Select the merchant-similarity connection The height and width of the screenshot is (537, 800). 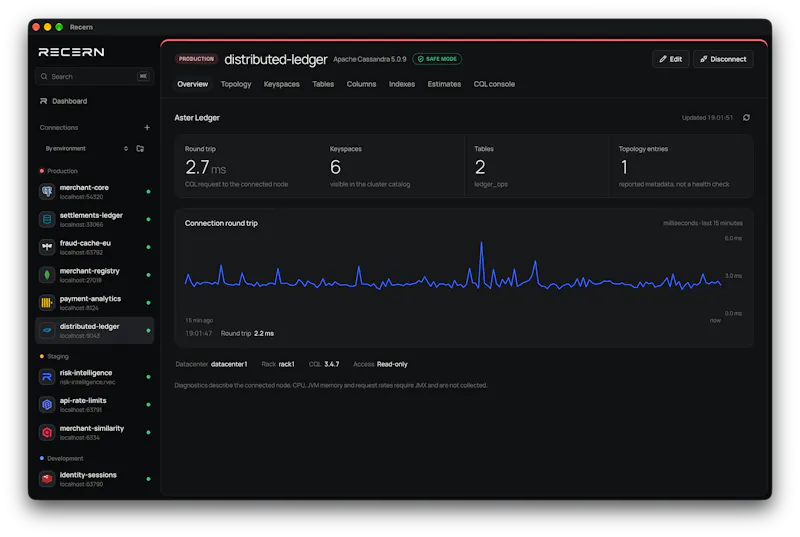(94, 432)
